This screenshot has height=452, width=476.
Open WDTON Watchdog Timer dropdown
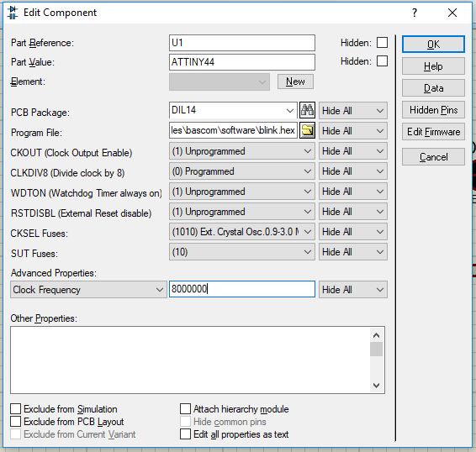coord(242,192)
